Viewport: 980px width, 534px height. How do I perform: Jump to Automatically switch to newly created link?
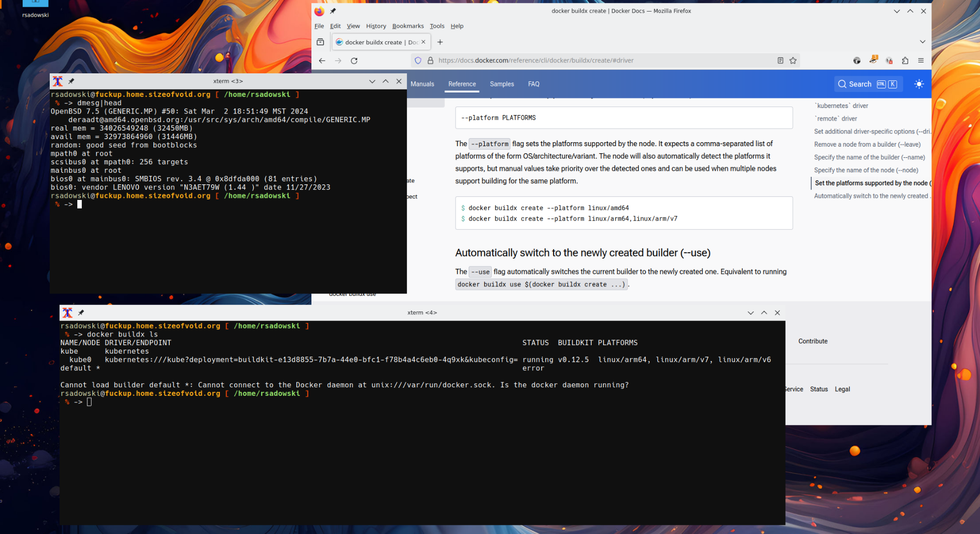pyautogui.click(x=873, y=196)
